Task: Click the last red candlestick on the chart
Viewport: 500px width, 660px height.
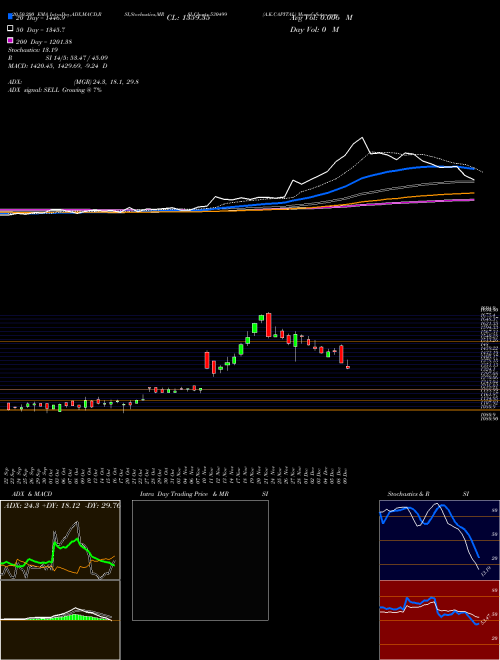Action: [348, 367]
